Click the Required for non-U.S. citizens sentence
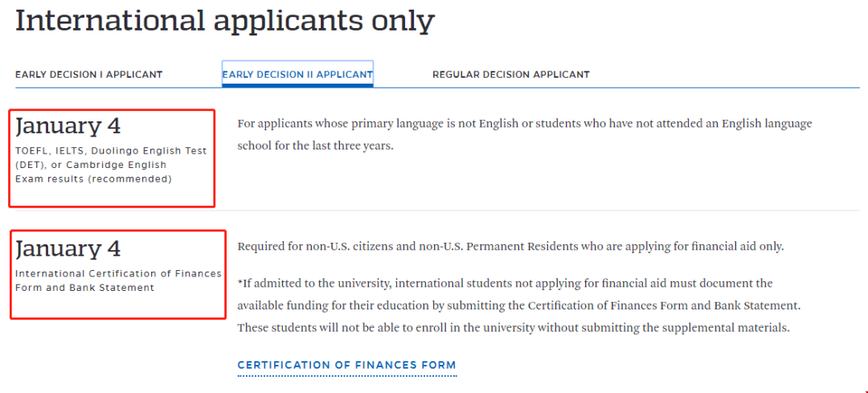868x393 pixels. point(510,247)
